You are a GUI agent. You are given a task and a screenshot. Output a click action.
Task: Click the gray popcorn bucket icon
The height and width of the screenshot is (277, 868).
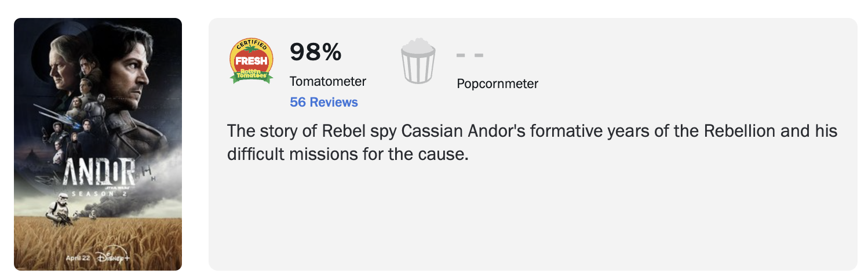418,61
